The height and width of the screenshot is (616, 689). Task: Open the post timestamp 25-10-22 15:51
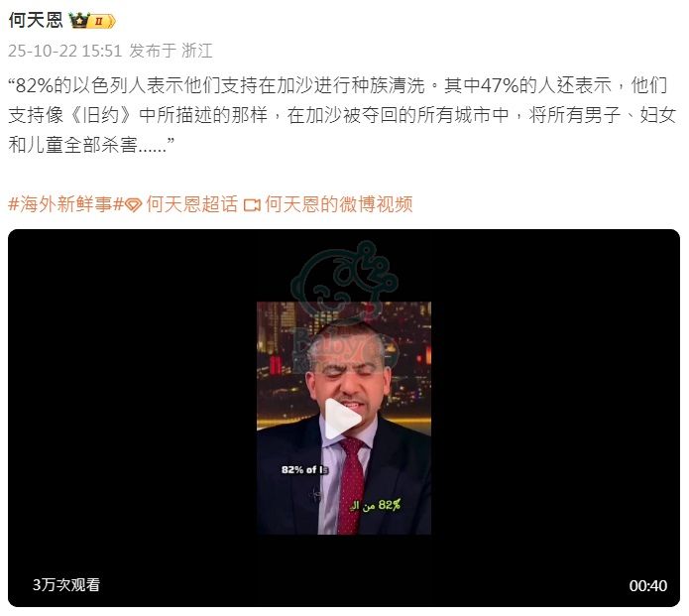click(x=65, y=51)
